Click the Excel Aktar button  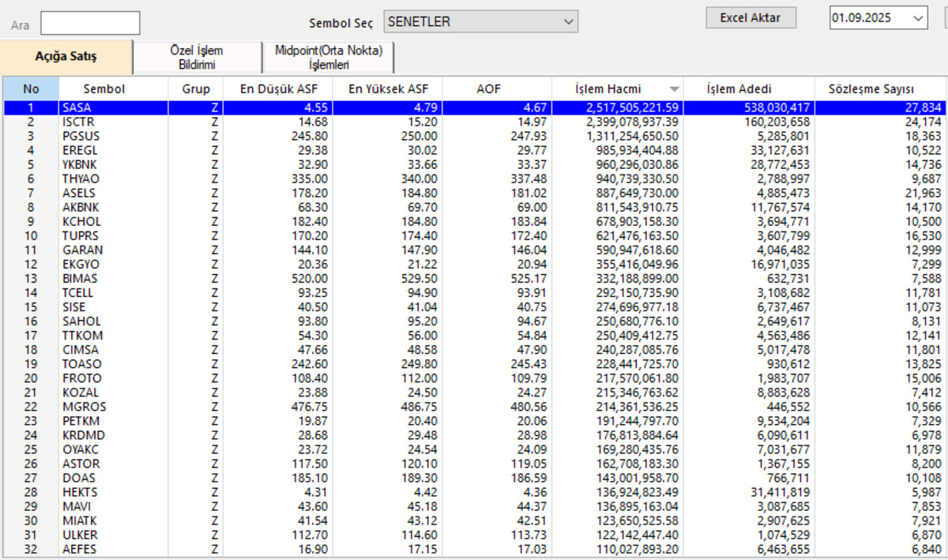(750, 18)
